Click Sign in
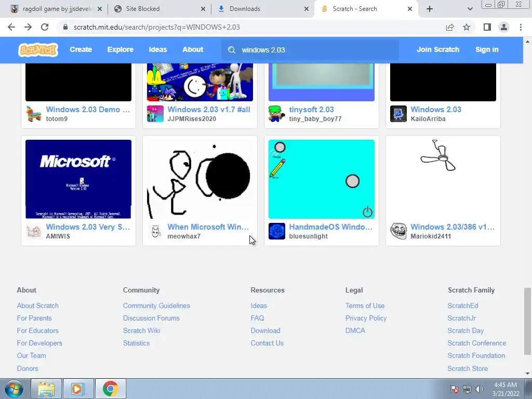 pos(487,49)
